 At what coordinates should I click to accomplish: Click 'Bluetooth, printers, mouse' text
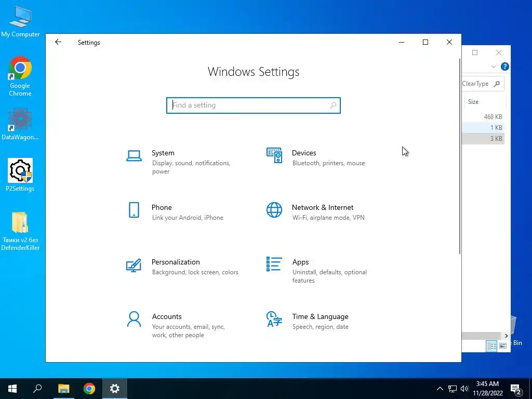click(328, 163)
